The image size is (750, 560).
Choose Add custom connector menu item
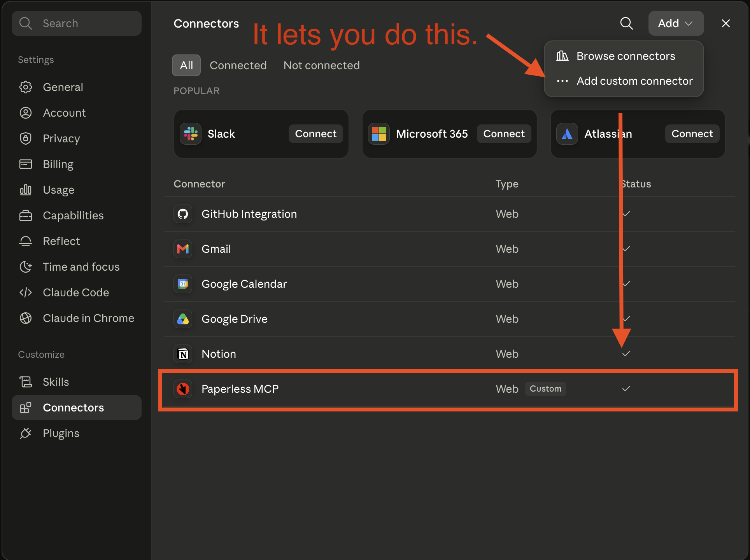[x=624, y=81]
